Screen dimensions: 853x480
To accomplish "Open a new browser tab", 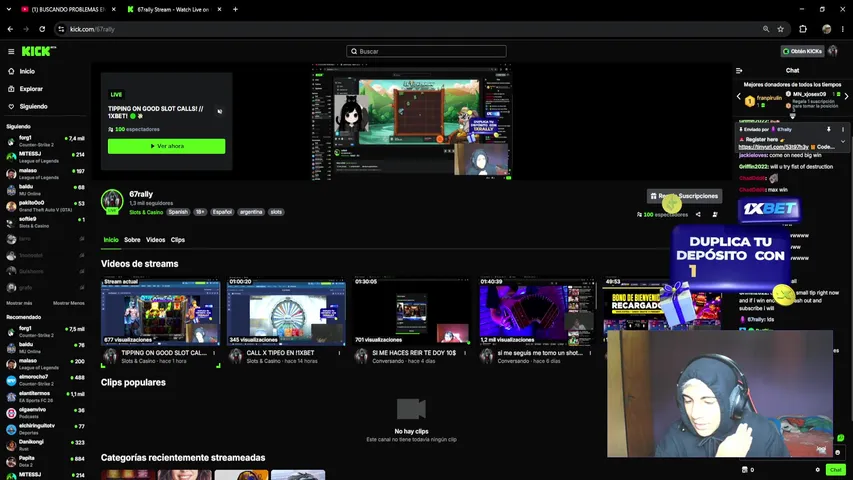I will coord(236,9).
